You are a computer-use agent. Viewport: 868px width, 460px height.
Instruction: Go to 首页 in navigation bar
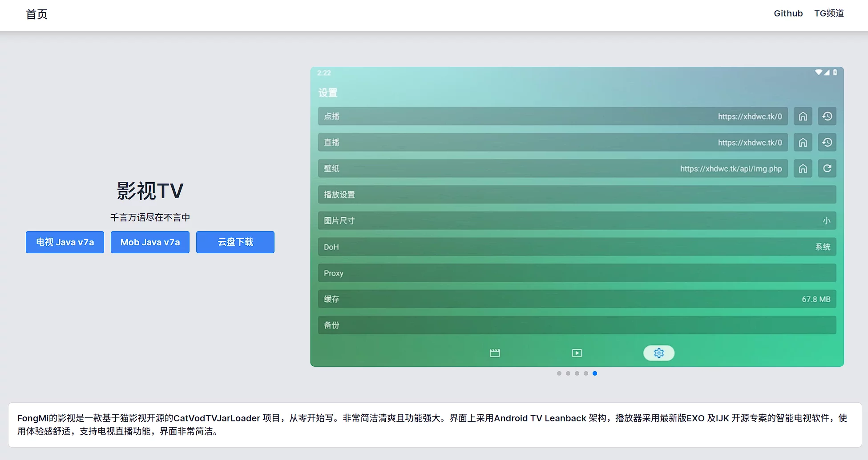[x=36, y=15]
